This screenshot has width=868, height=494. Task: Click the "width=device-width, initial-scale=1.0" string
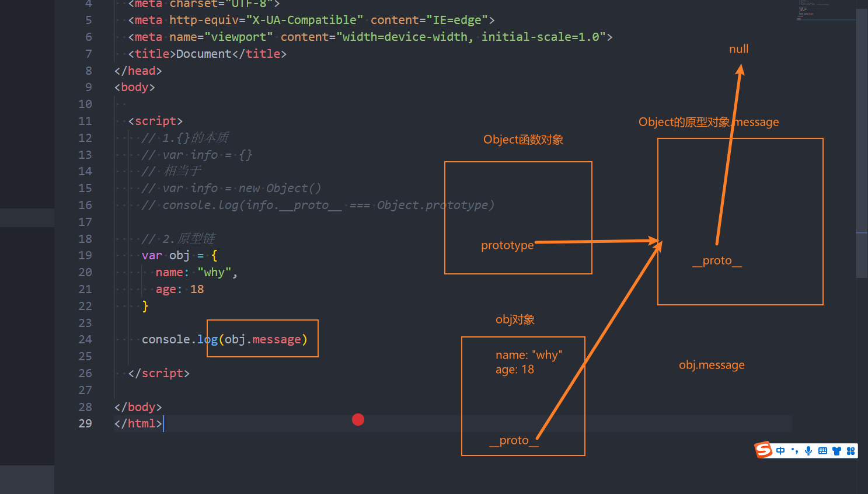471,37
